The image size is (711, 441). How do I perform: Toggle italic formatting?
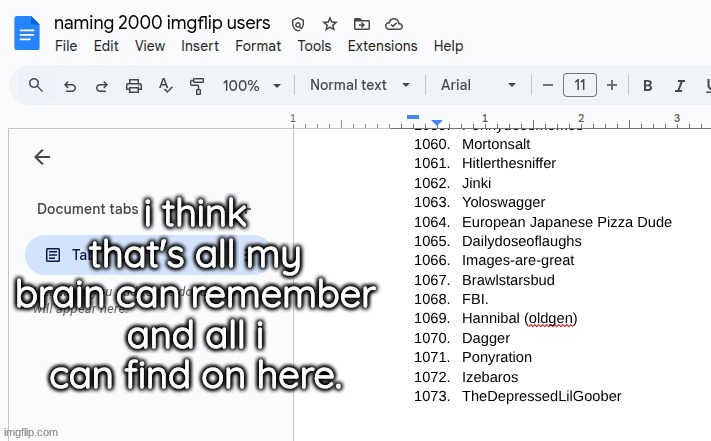(x=679, y=85)
